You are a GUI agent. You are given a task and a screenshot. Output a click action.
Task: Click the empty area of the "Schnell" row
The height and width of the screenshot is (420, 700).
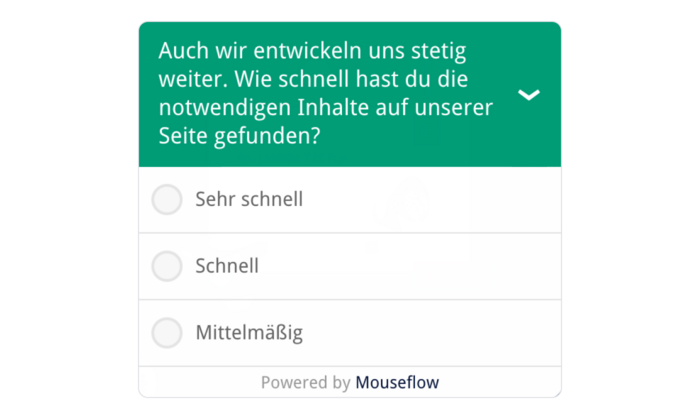pos(430,266)
